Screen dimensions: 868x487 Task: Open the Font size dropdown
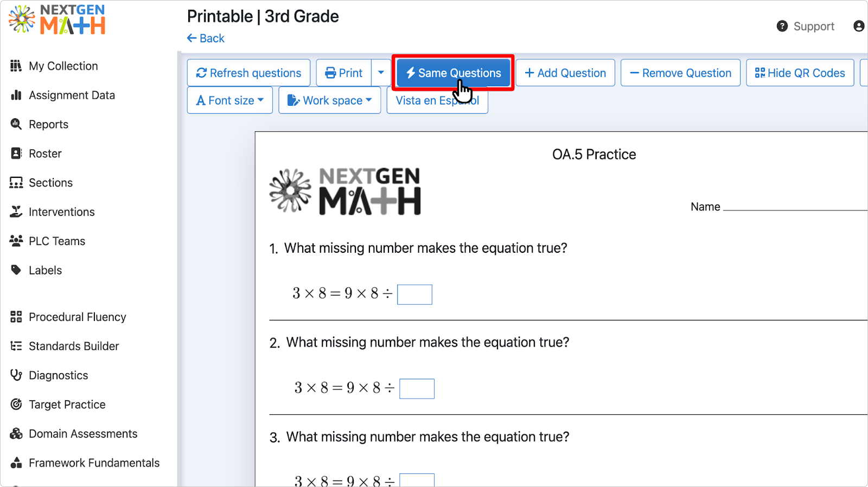coord(230,100)
